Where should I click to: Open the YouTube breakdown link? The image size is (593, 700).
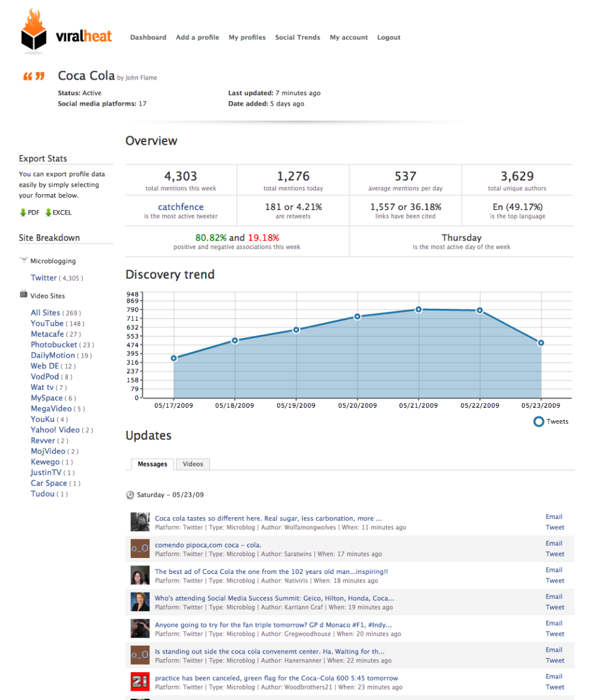(47, 323)
